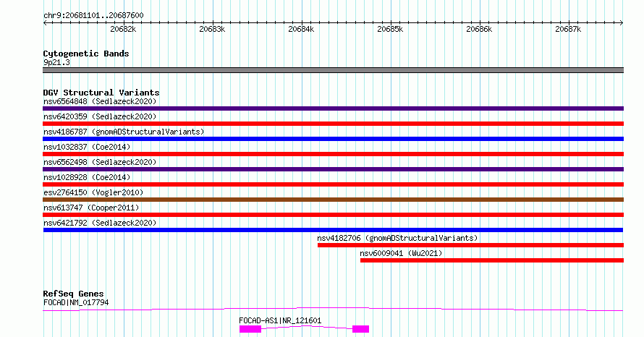Image resolution: width=644 pixels, height=337 pixels.
Task: Click the 20683k ruler tick label
Action: coord(212,29)
